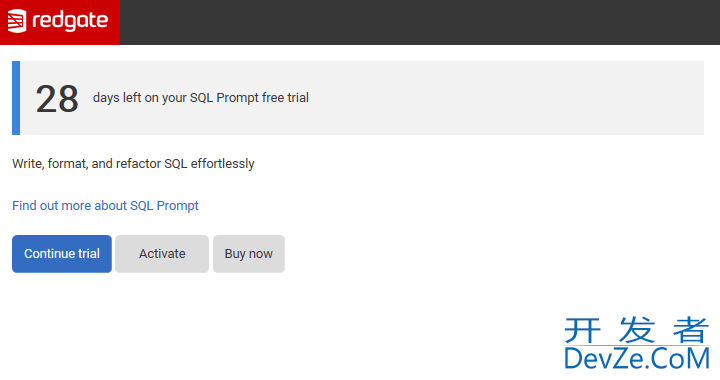Click the 'days left on your SQL Prompt free trial' text
Viewport: 720px width, 380px height.
tap(201, 98)
